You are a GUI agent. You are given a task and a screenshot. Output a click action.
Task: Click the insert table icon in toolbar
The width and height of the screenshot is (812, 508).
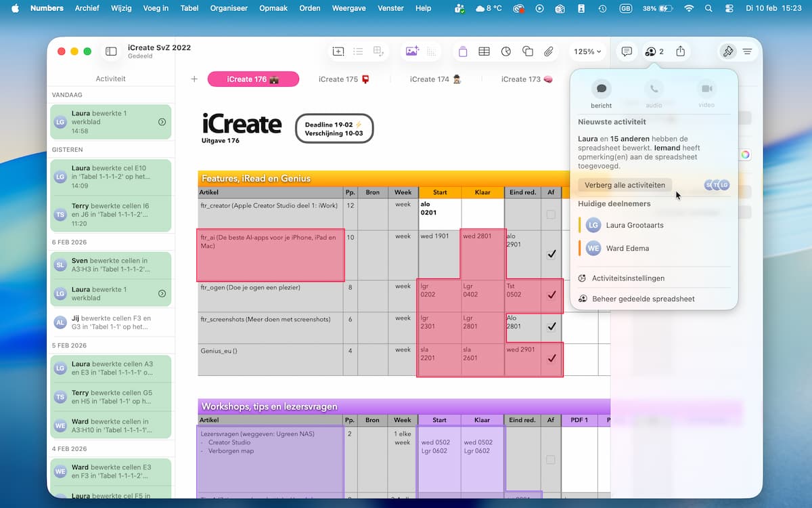tap(484, 51)
